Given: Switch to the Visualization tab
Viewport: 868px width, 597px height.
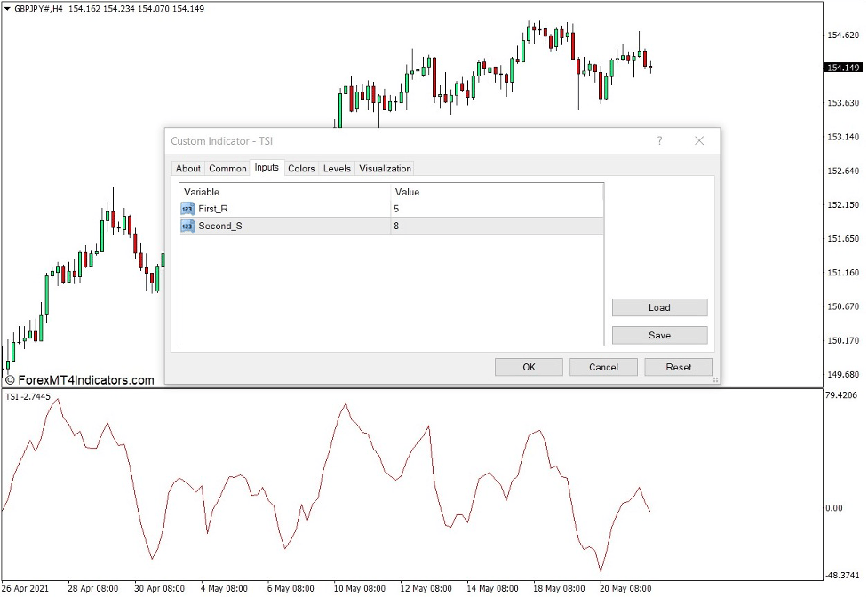Looking at the screenshot, I should (x=385, y=168).
